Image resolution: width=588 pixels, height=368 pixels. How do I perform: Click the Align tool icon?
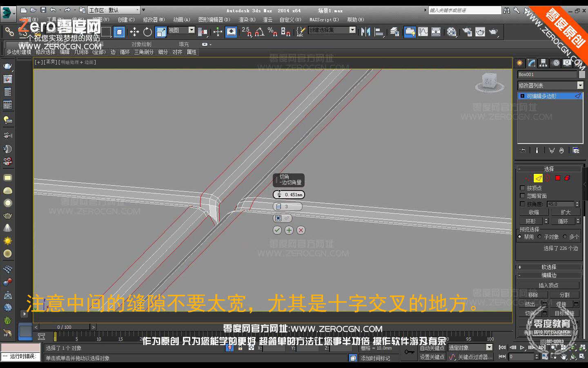[379, 32]
